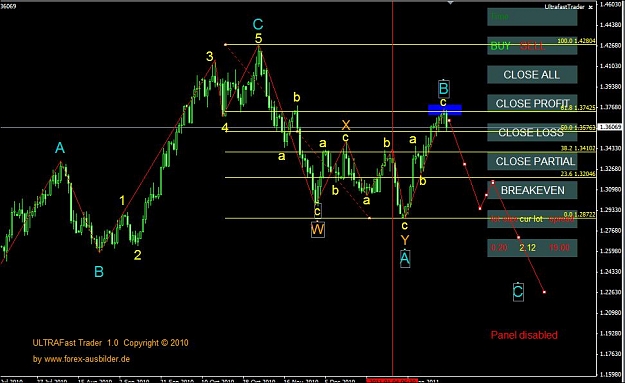The image size is (625, 383).
Task: Click the yellow wave 4 label
Action: (x=225, y=128)
